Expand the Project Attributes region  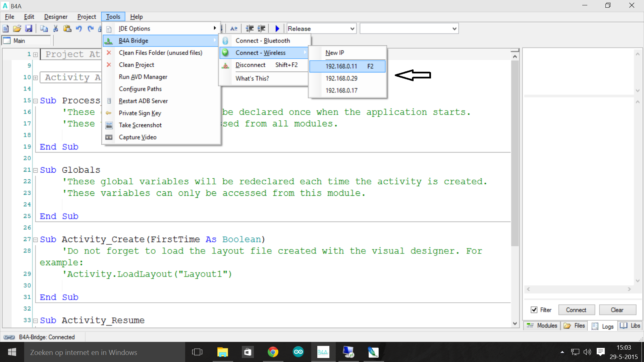pyautogui.click(x=36, y=54)
